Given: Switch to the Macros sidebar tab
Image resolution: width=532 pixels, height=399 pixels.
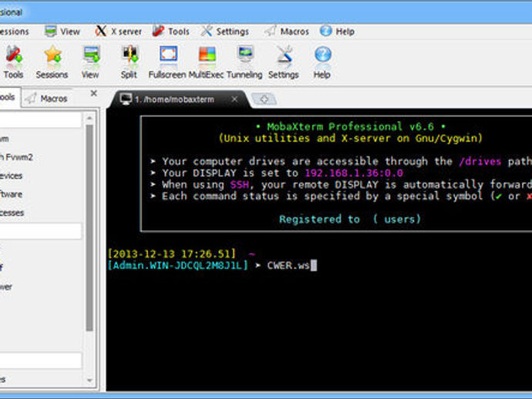Looking at the screenshot, I should 46,99.
